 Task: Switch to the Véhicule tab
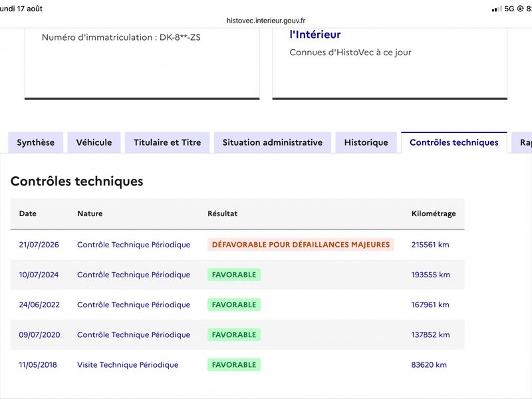pyautogui.click(x=94, y=142)
